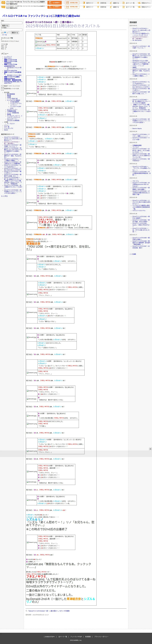Open テストボックス link
152x644 pixels.
tap(9, 128)
